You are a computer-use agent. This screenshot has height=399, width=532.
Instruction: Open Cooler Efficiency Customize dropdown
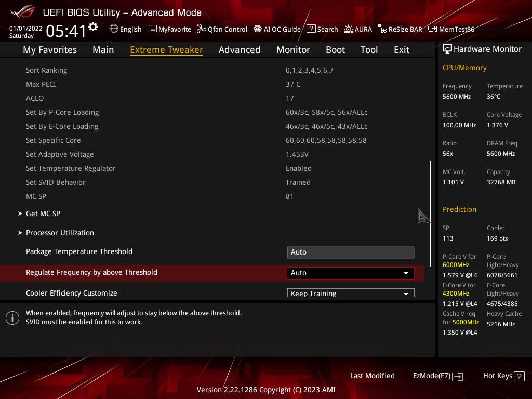350,293
